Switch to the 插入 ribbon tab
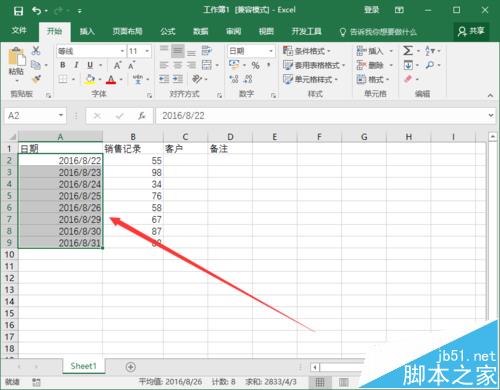The width and height of the screenshot is (500, 390). 87,31
